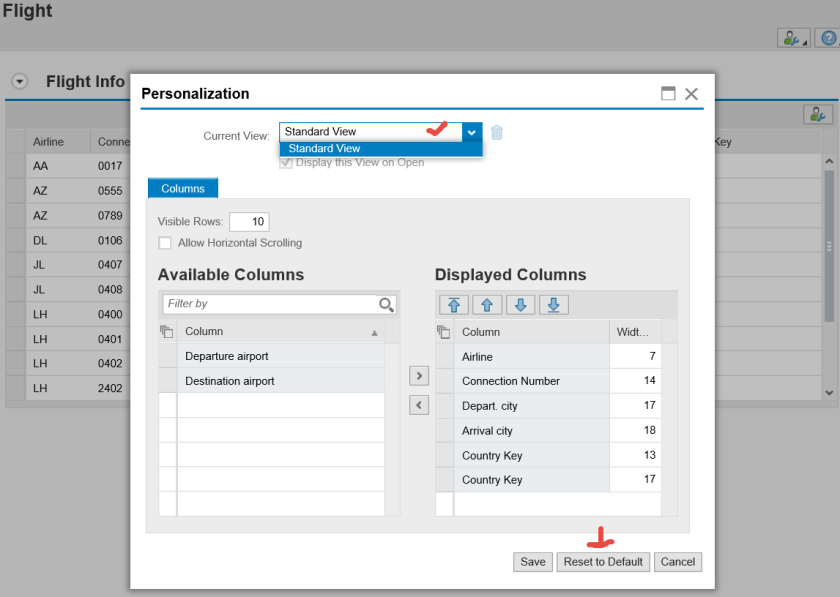Screen dimensions: 840x597
Task: Maximize the Personalization dialog
Action: click(668, 93)
